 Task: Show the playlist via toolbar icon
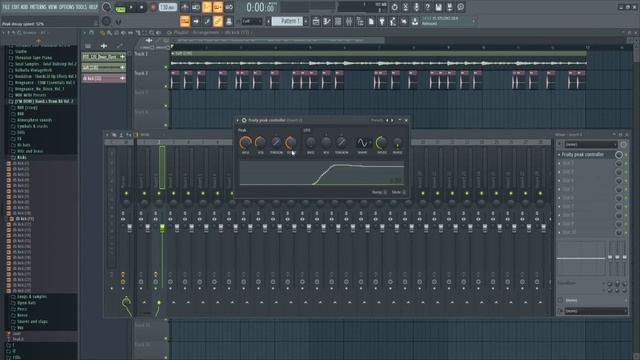coord(316,21)
